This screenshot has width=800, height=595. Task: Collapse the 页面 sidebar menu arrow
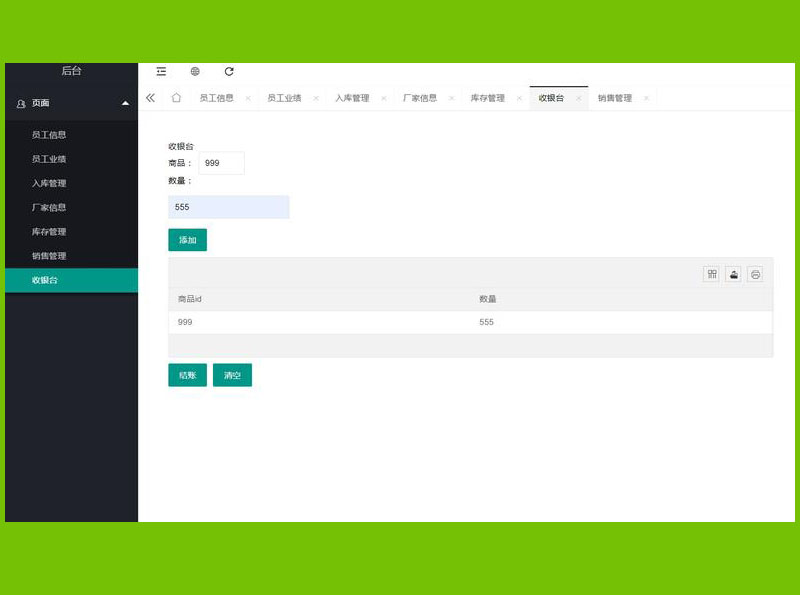[126, 104]
